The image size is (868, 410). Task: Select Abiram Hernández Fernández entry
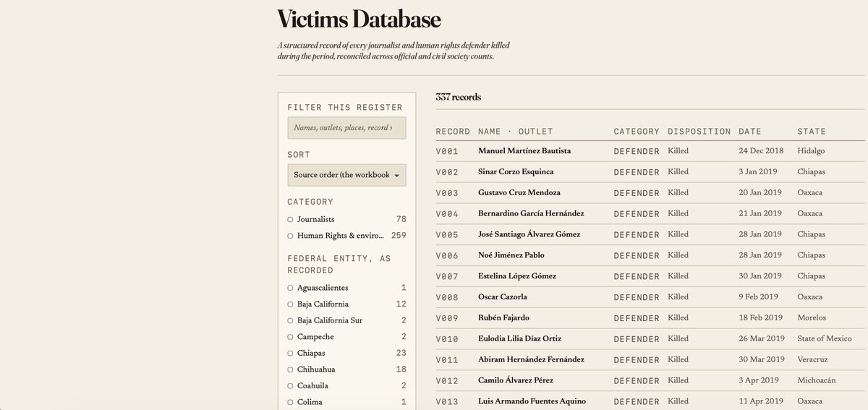(530, 359)
